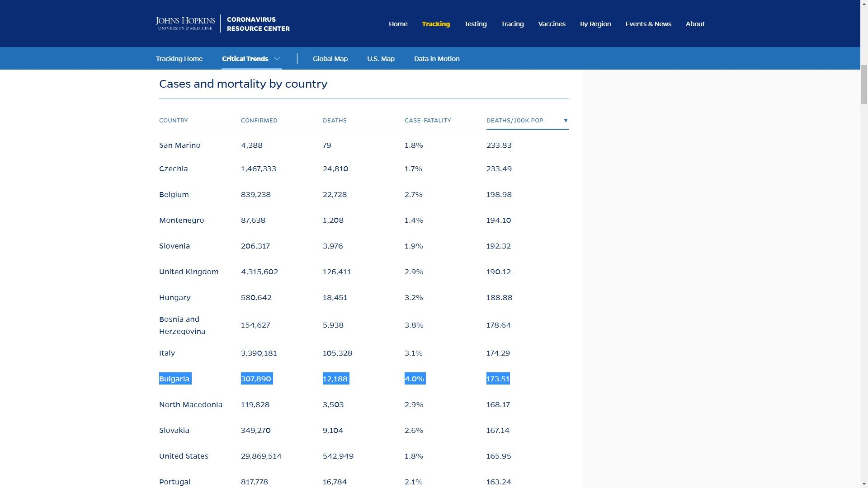
Task: Click the Vaccines navigation icon
Action: [x=552, y=23]
